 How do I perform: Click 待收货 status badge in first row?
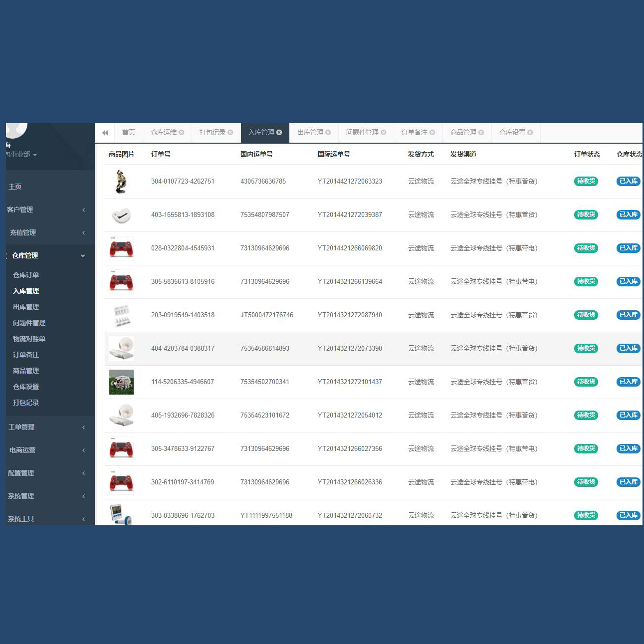586,182
